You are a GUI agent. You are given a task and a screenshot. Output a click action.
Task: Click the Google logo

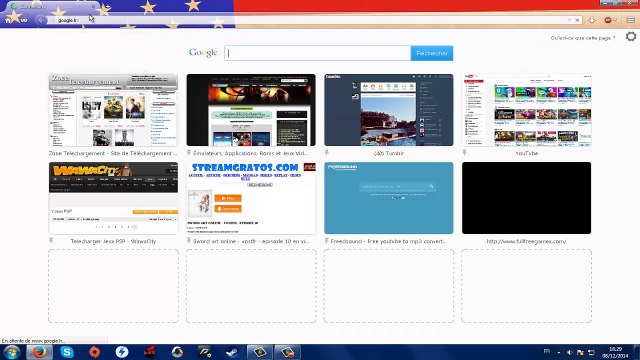pos(203,53)
